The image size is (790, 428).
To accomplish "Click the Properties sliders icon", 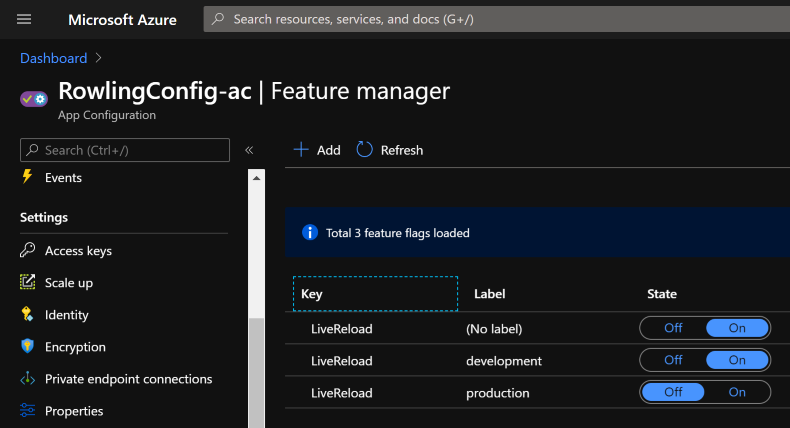I will pos(27,410).
